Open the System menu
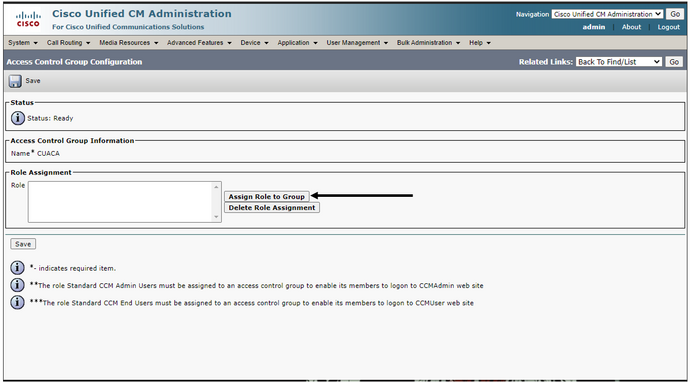This screenshot has width=690, height=382. coord(23,43)
